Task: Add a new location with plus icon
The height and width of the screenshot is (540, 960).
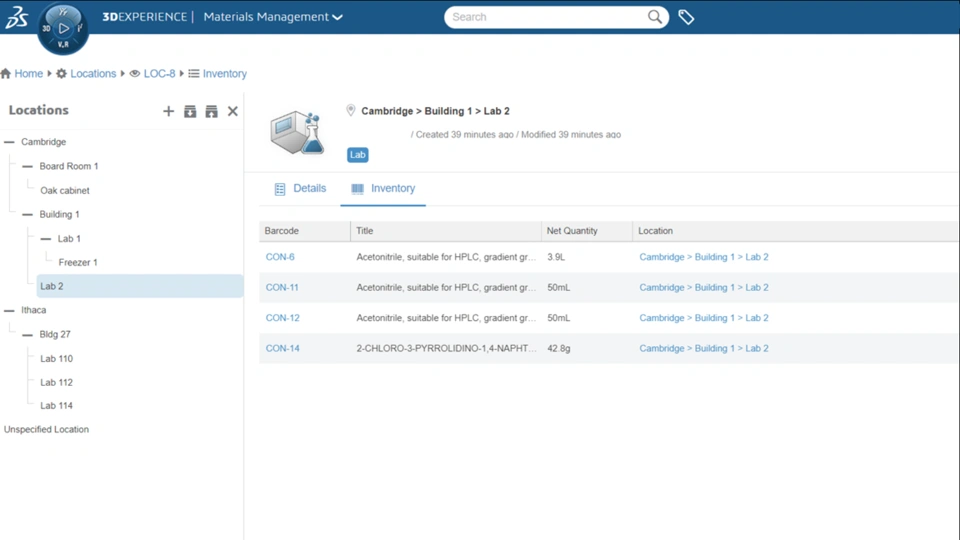Action: click(168, 111)
